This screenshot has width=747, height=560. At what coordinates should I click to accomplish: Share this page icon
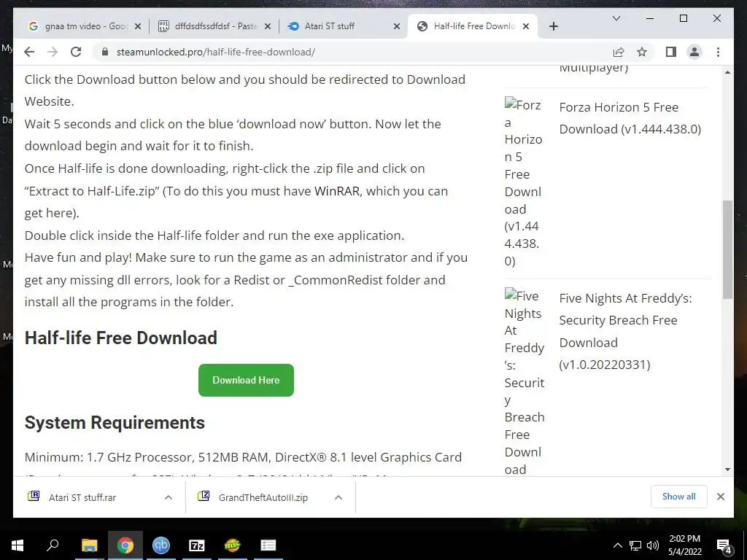tap(619, 52)
